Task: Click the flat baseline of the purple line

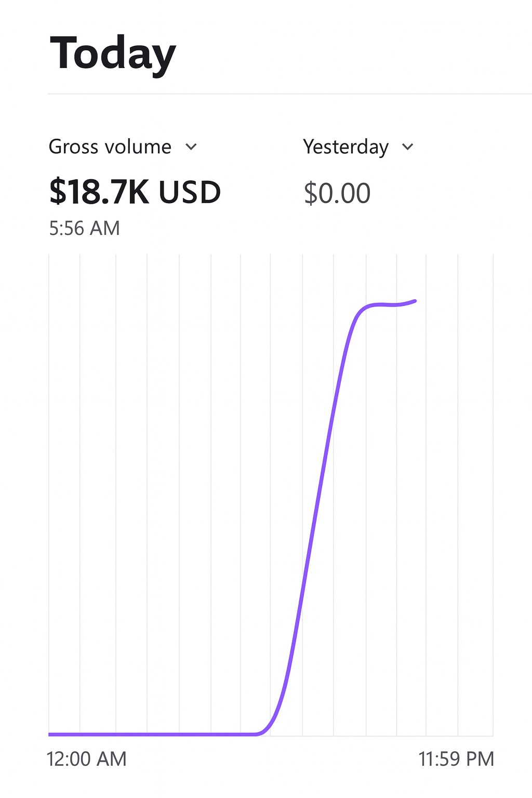Action: point(151,734)
